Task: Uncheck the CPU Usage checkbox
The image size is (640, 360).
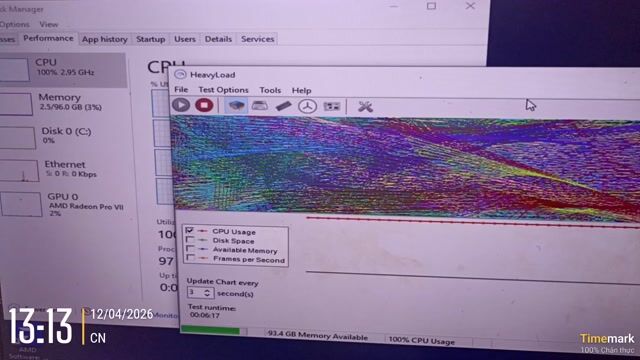Action: click(x=189, y=231)
